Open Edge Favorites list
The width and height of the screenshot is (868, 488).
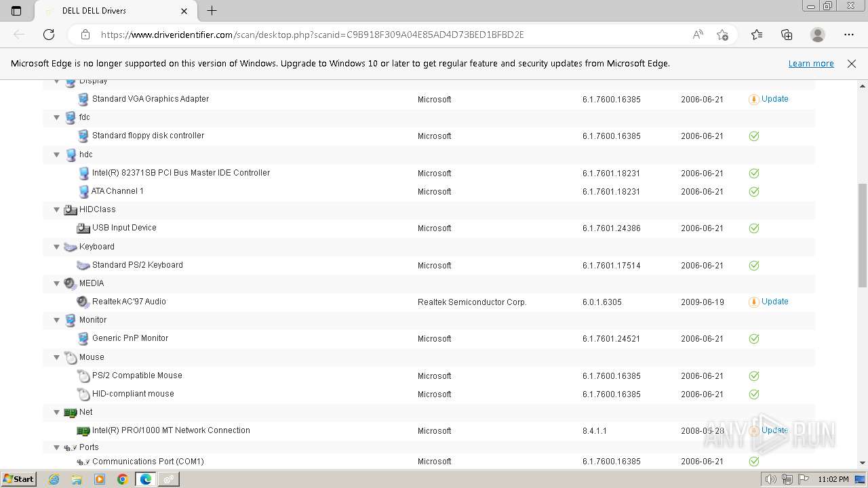(757, 35)
